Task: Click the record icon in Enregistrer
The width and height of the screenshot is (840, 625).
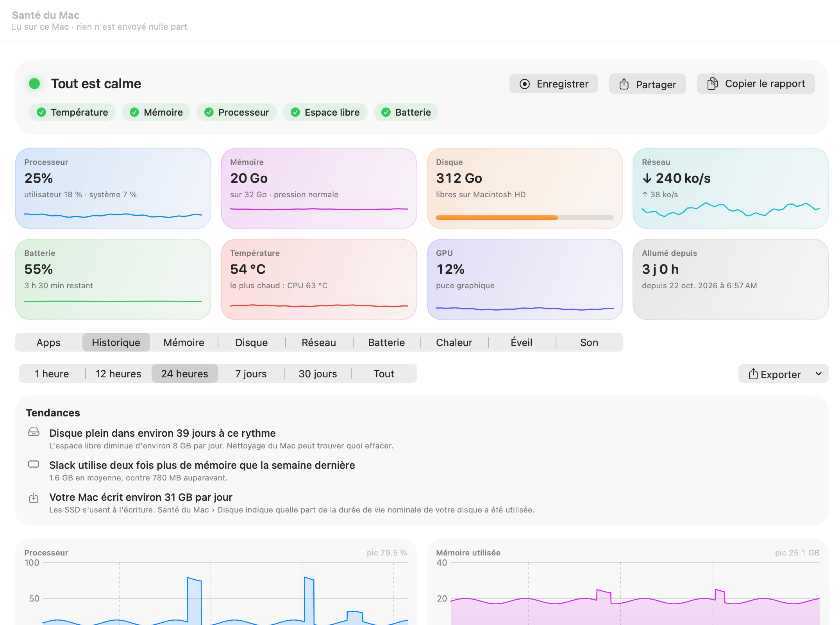Action: click(525, 84)
